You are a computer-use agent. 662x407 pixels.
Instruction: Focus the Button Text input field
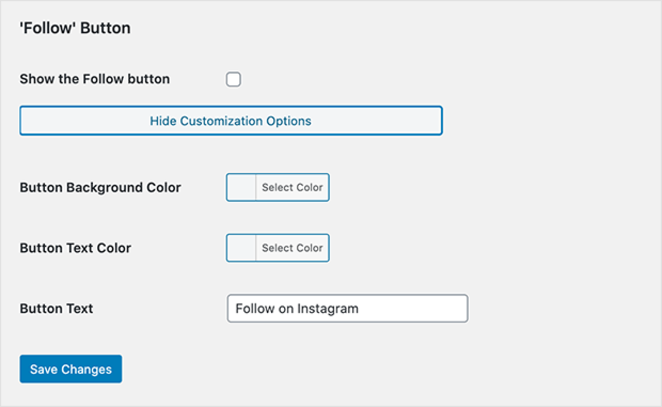347,309
